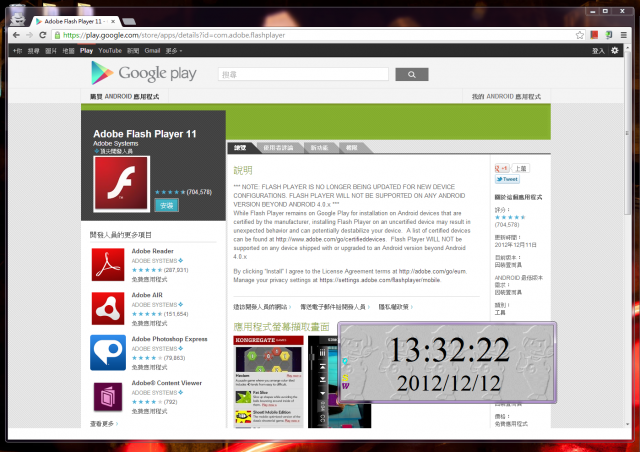Click 查看更多 see-more link
Image resolution: width=640 pixels, height=452 pixels.
point(104,424)
